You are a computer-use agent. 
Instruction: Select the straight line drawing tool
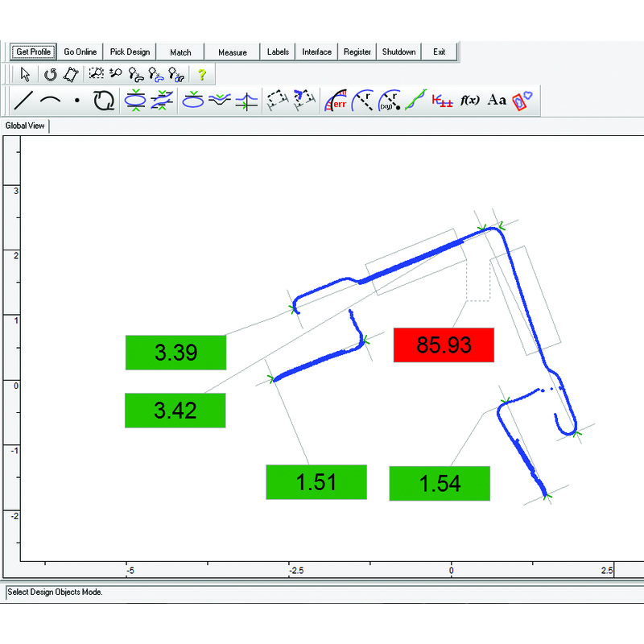(x=25, y=101)
